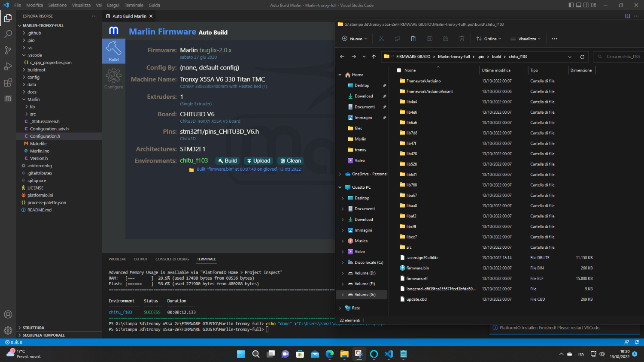
Task: Click the Clean button for chitu_f103
Action: [290, 161]
